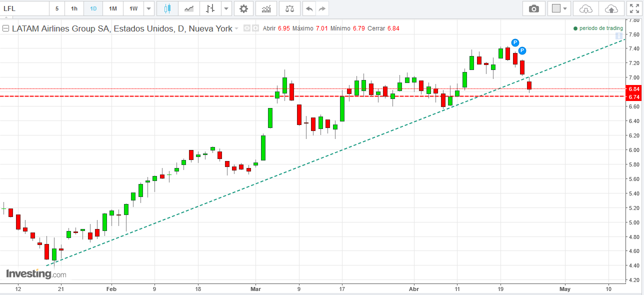Expand the chart style dropdown

click(226, 8)
